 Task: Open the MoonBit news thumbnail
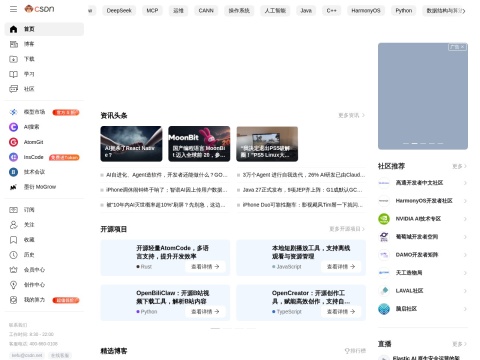tap(199, 144)
